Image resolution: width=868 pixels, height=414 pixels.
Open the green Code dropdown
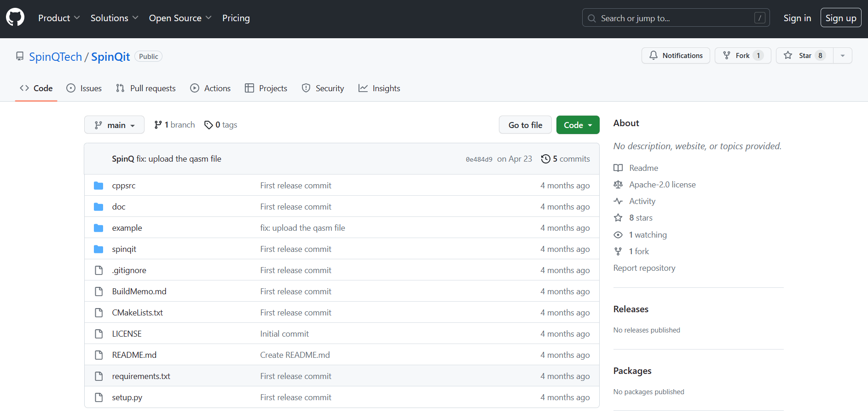[x=578, y=125]
